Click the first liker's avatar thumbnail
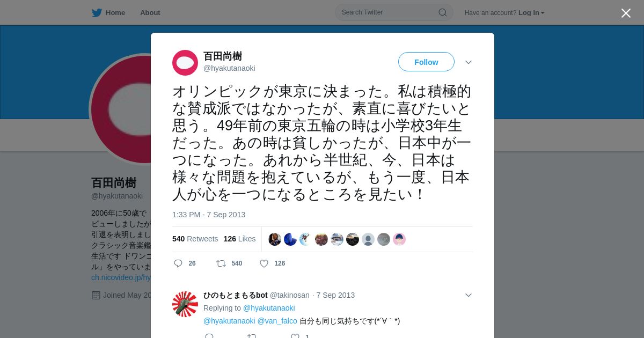Image resolution: width=644 pixels, height=338 pixels. point(275,239)
